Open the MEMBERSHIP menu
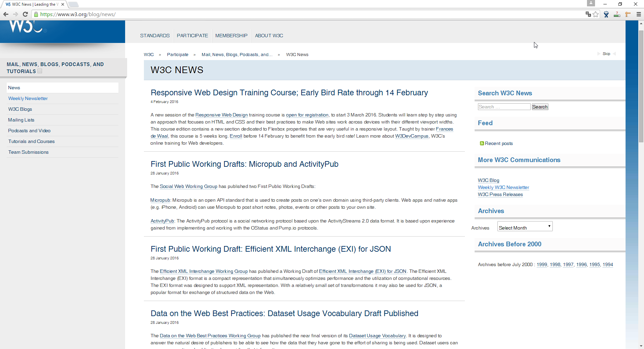Viewport: 644px width, 349px height. point(231,36)
